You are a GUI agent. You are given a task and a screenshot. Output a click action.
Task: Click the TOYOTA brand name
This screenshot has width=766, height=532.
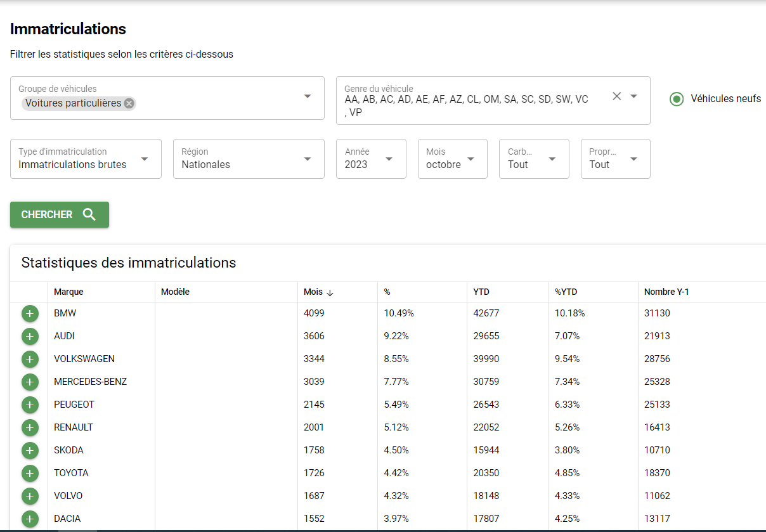click(71, 473)
